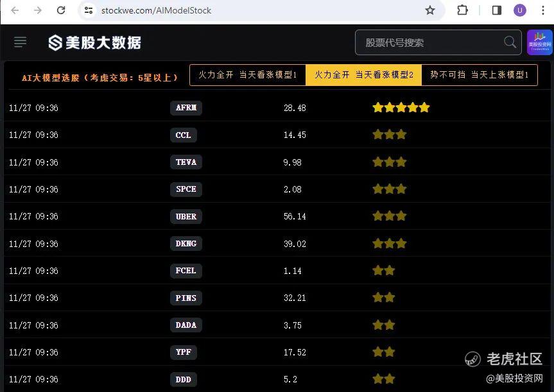This screenshot has height=392, width=554.
Task: Open the DADA ticker badge
Action: tap(186, 325)
